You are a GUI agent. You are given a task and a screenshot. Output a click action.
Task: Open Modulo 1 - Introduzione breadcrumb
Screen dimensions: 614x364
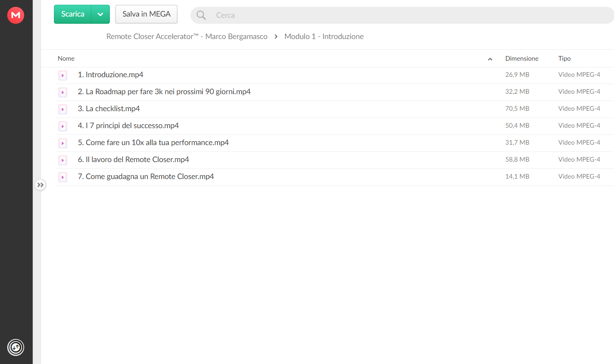pos(324,36)
